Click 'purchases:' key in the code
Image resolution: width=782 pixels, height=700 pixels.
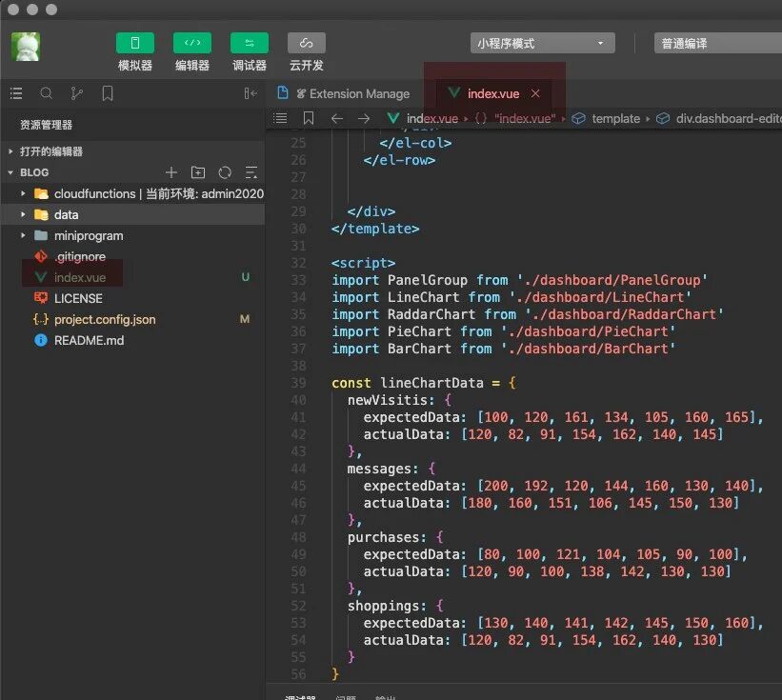tap(387, 537)
